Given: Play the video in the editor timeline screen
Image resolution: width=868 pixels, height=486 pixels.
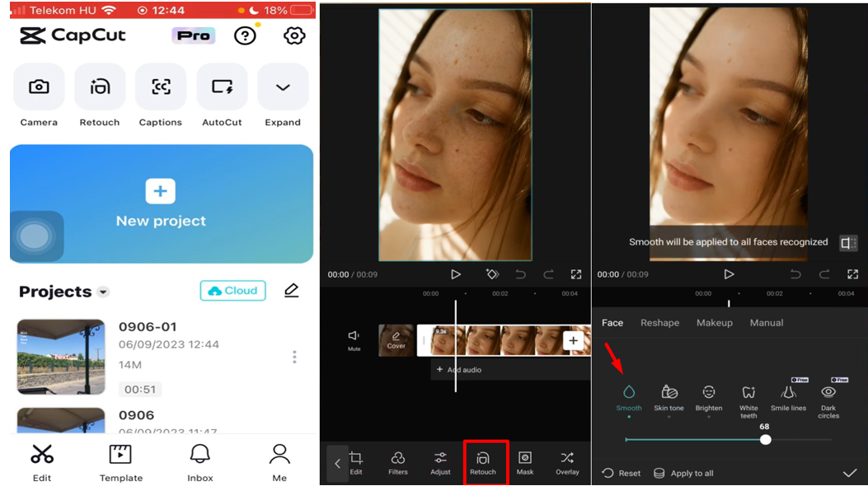Looking at the screenshot, I should click(455, 274).
